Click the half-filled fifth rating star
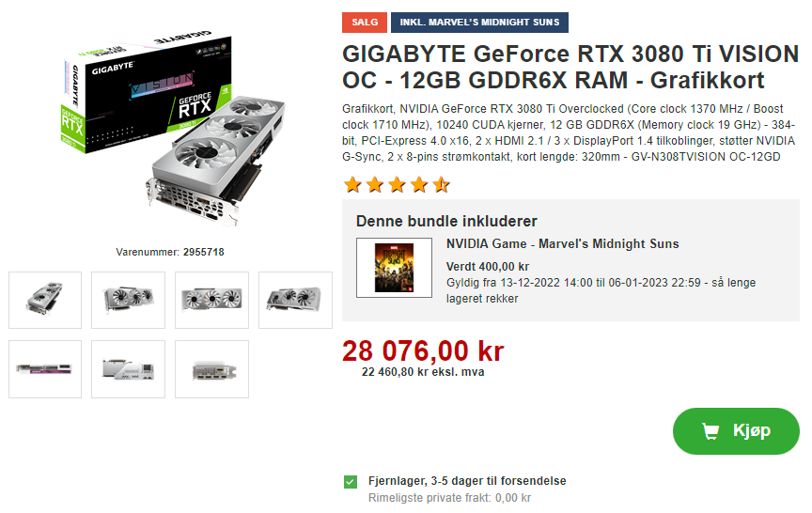The height and width of the screenshot is (513, 812). tap(441, 184)
